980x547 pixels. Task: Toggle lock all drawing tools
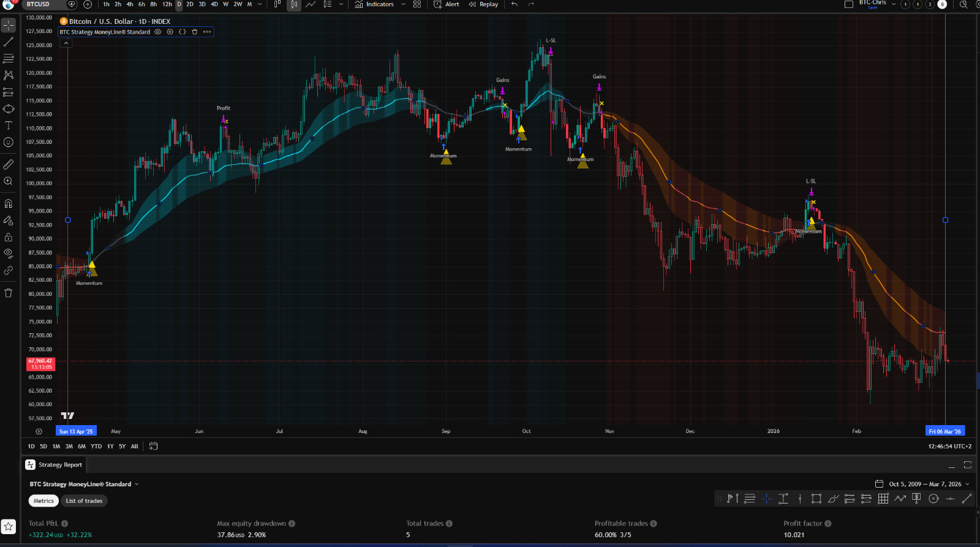point(9,237)
